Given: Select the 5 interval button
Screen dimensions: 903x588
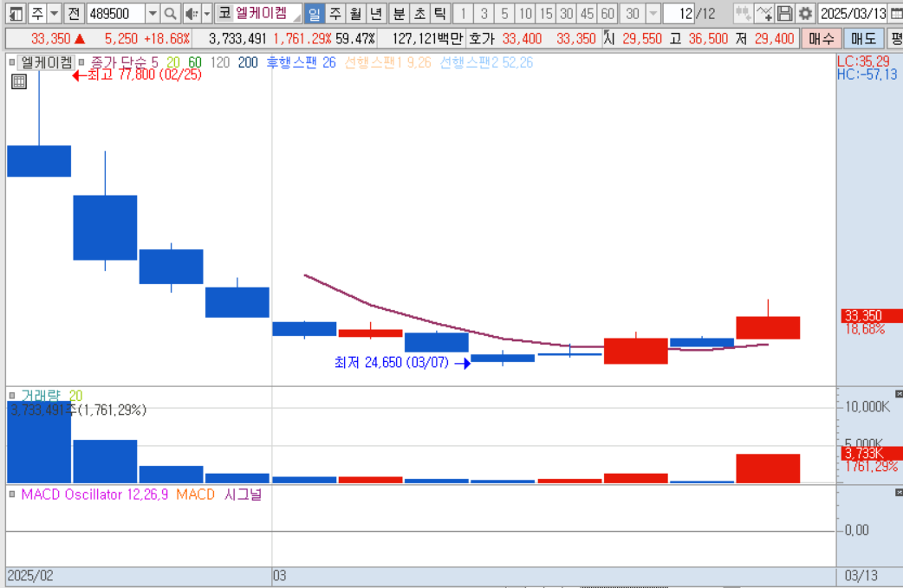Looking at the screenshot, I should pos(504,13).
